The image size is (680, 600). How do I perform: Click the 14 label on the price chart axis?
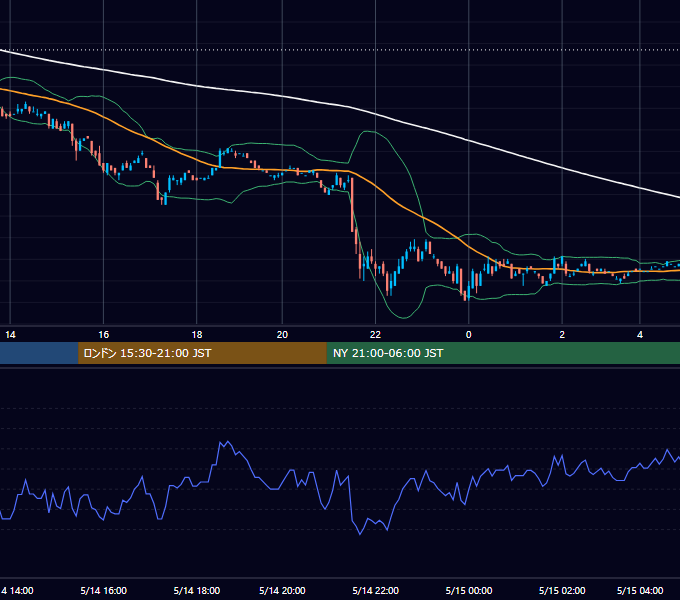pos(10,335)
